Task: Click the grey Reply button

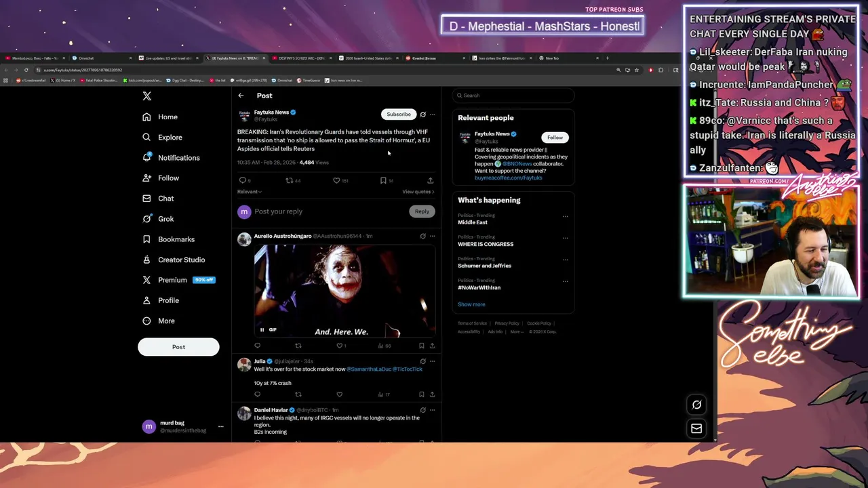Action: [x=422, y=211]
